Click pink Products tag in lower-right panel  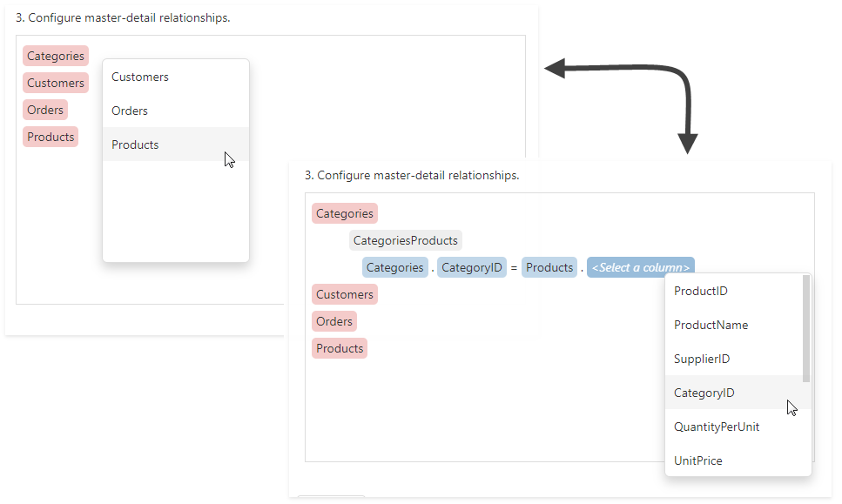pyautogui.click(x=340, y=348)
